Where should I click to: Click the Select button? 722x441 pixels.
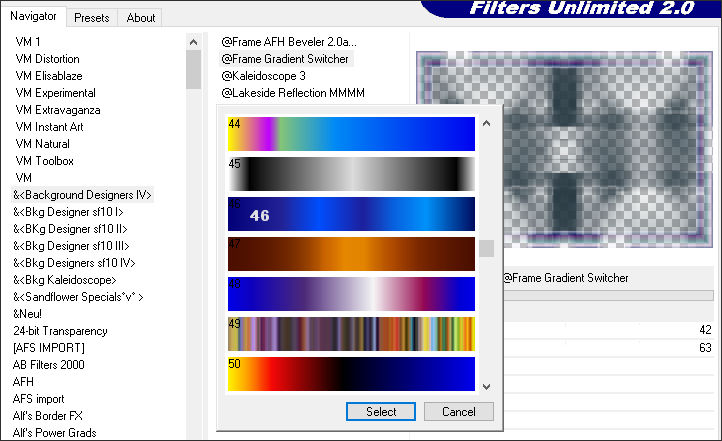[381, 412]
